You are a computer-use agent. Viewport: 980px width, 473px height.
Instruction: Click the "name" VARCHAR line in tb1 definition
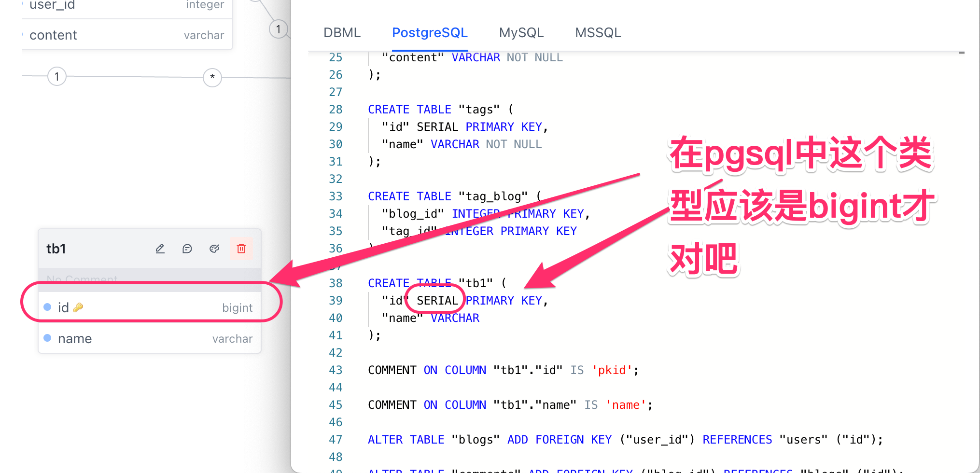(431, 318)
